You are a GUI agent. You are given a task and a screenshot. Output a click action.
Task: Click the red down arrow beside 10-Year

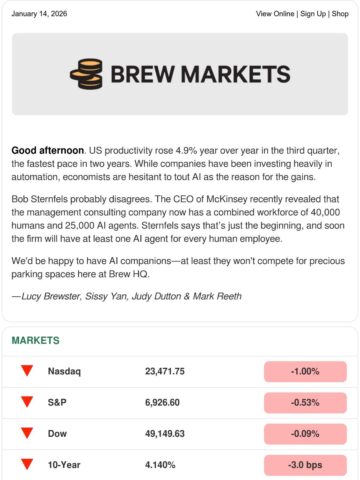pos(27,464)
